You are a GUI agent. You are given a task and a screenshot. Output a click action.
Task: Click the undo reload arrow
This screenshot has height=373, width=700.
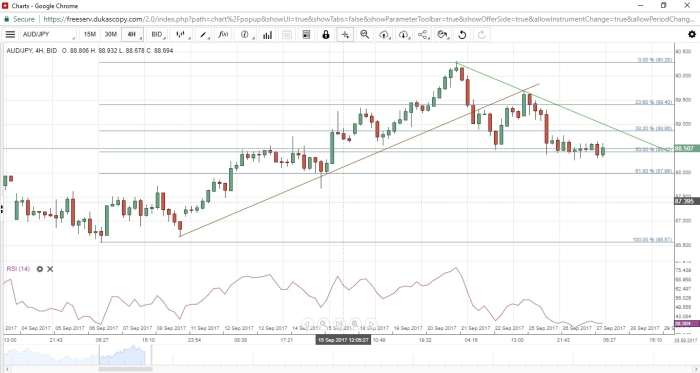(462, 34)
